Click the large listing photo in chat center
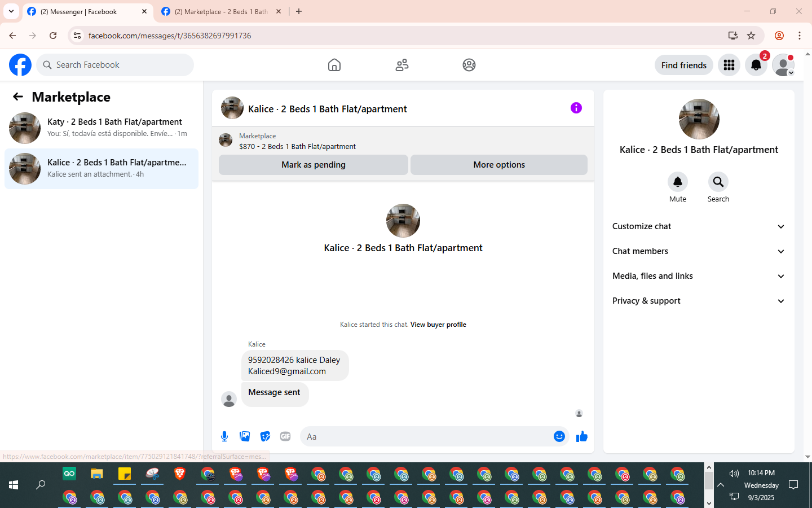The height and width of the screenshot is (508, 812). click(x=403, y=221)
